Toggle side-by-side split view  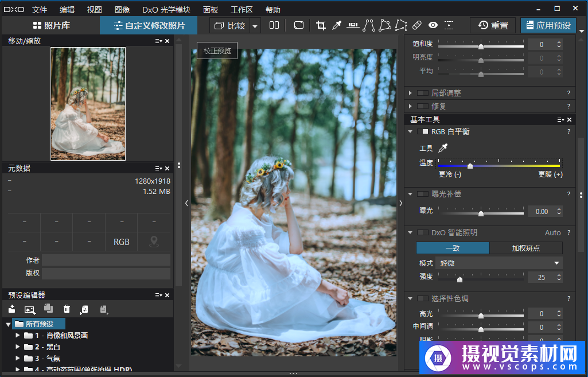274,25
